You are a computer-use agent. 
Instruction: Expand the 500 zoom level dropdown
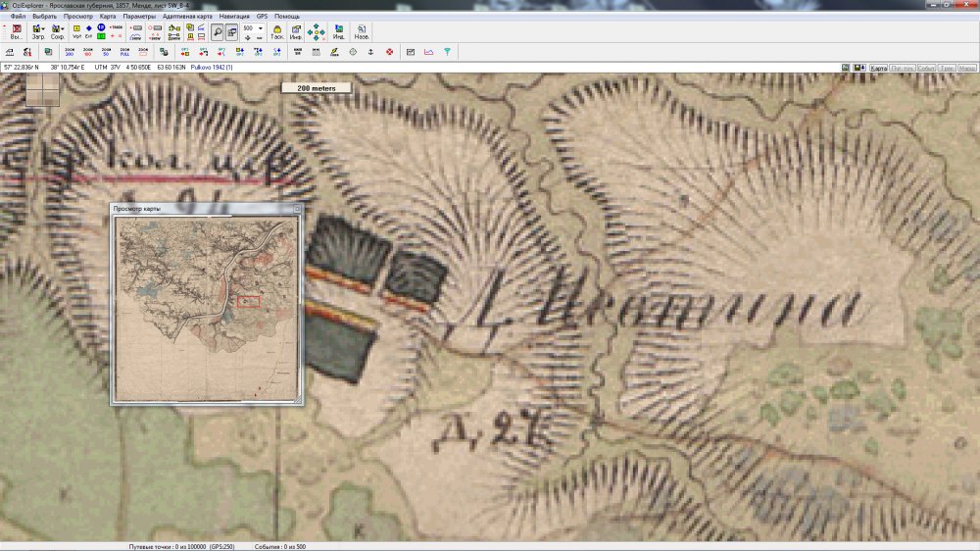pyautogui.click(x=261, y=28)
